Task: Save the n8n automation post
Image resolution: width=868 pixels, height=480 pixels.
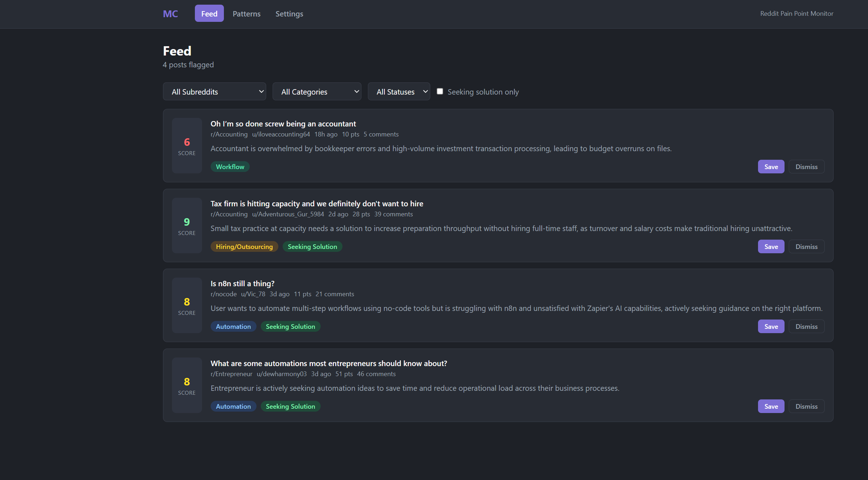Action: 771,326
